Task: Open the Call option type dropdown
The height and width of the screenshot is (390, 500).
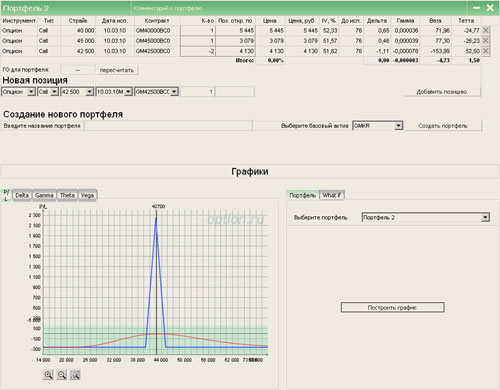Action: pos(48,92)
